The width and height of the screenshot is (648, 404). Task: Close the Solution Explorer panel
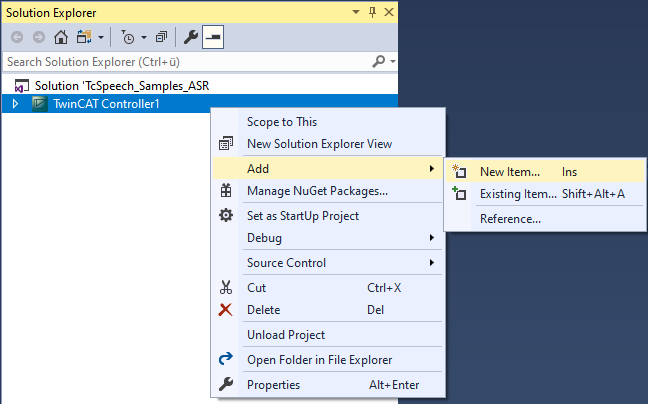389,12
